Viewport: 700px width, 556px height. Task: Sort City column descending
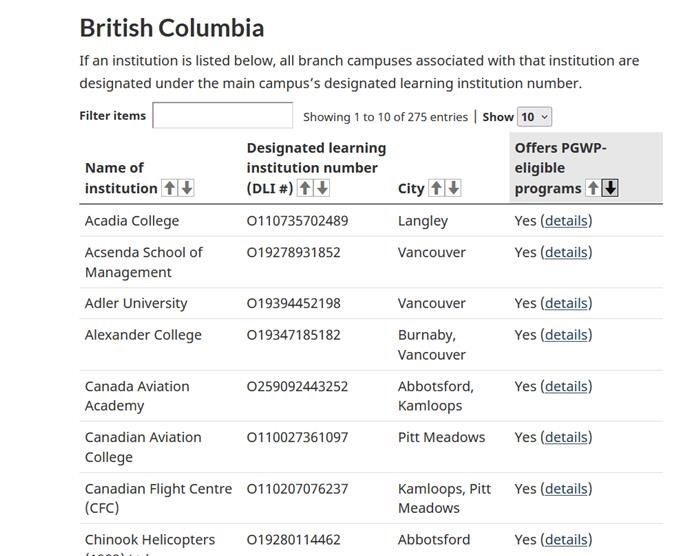coord(454,188)
